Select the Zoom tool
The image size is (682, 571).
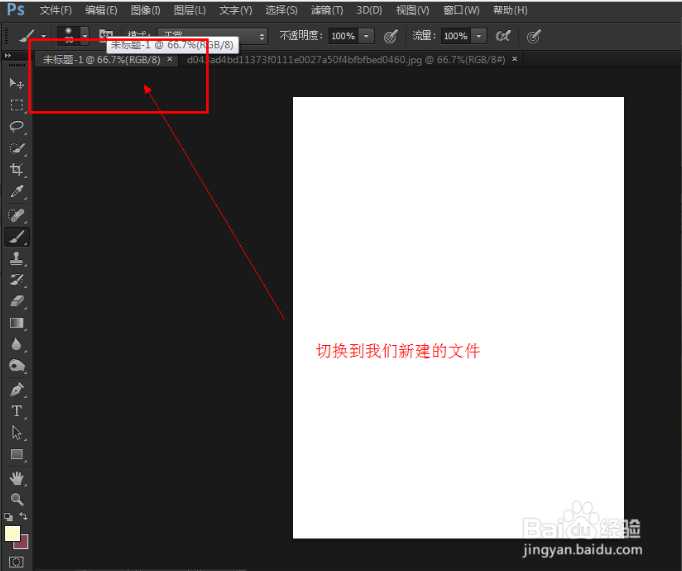click(x=17, y=499)
